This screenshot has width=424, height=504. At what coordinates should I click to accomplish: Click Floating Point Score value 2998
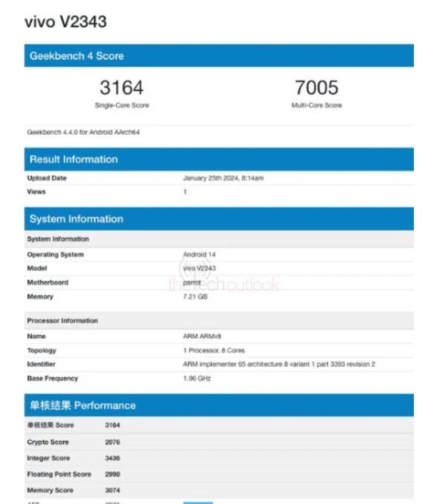pyautogui.click(x=113, y=474)
